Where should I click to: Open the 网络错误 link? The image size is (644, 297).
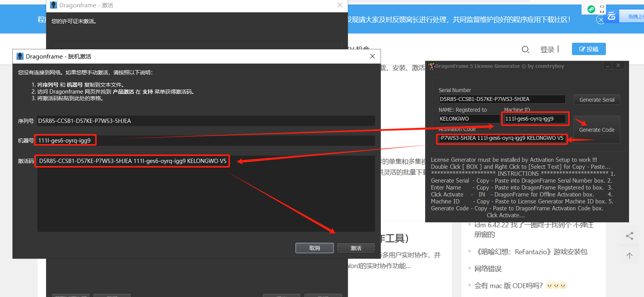[488, 269]
